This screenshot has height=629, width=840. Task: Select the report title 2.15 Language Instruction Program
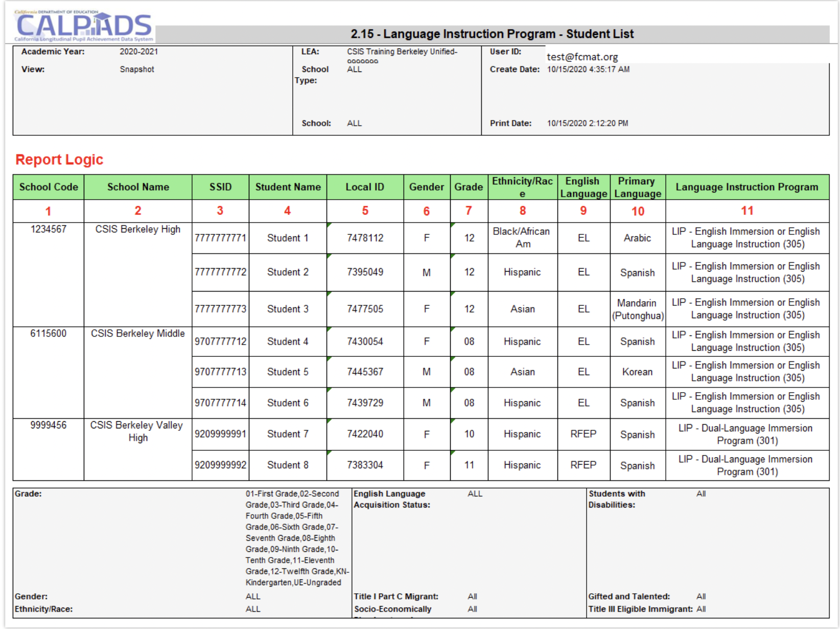pyautogui.click(x=492, y=34)
